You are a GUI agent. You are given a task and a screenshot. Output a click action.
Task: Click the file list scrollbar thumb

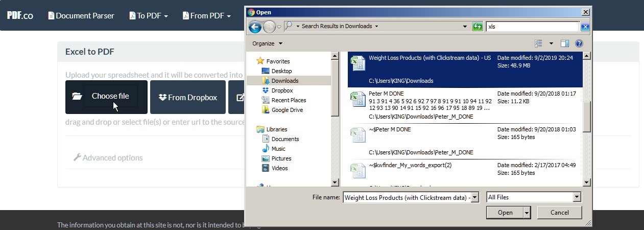587,117
